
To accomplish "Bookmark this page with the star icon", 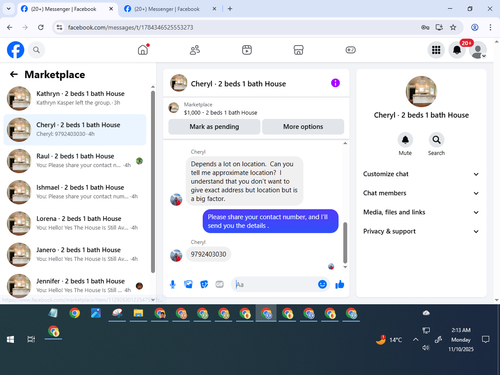I will pos(453,27).
